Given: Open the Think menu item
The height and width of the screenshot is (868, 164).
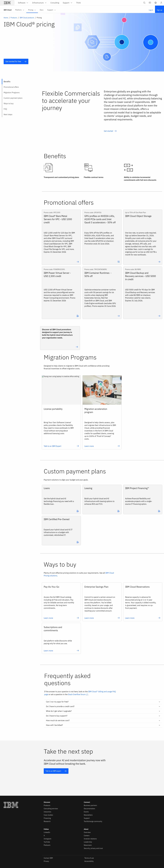Looking at the screenshot, I should [x=78, y=3].
